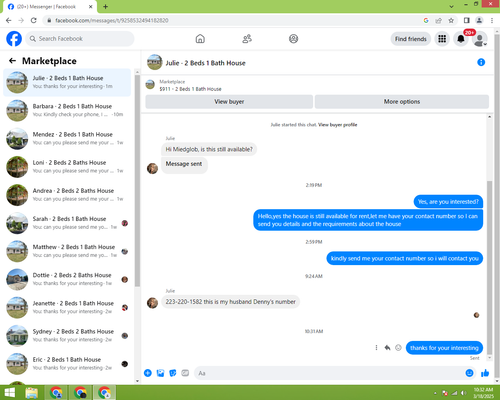This screenshot has width=500, height=400.
Task: Choose a sticker from the composer
Action: click(173, 373)
